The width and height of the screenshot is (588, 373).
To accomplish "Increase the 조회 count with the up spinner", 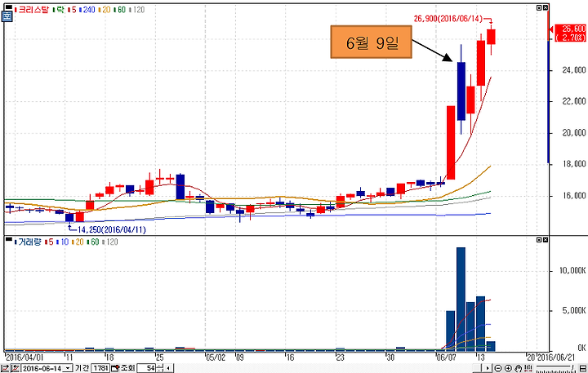I will point(160,366).
